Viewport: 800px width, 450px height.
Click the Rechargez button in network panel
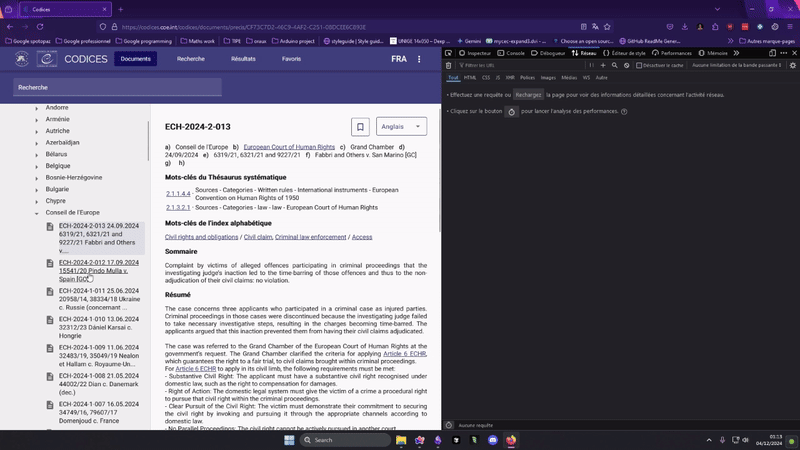[528, 95]
